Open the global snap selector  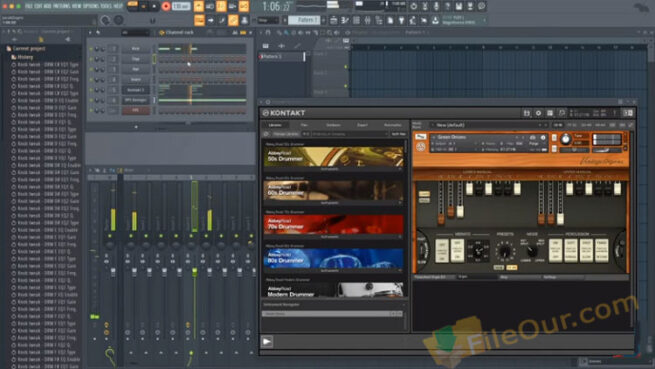tap(267, 20)
